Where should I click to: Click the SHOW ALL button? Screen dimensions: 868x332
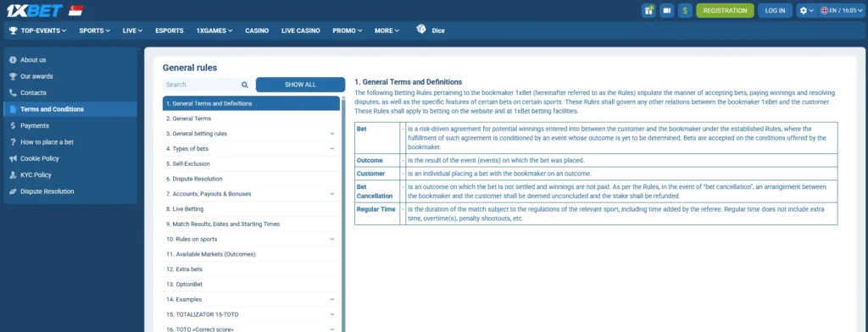(301, 85)
